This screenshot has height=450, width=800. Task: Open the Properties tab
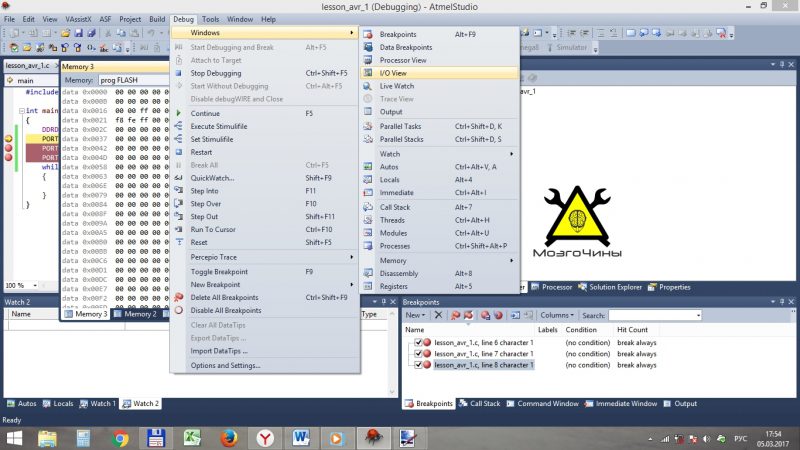(669, 287)
